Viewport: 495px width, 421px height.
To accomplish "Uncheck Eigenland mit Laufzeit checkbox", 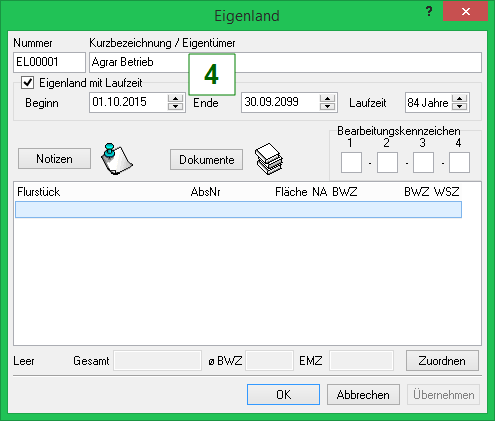I will coord(27,82).
